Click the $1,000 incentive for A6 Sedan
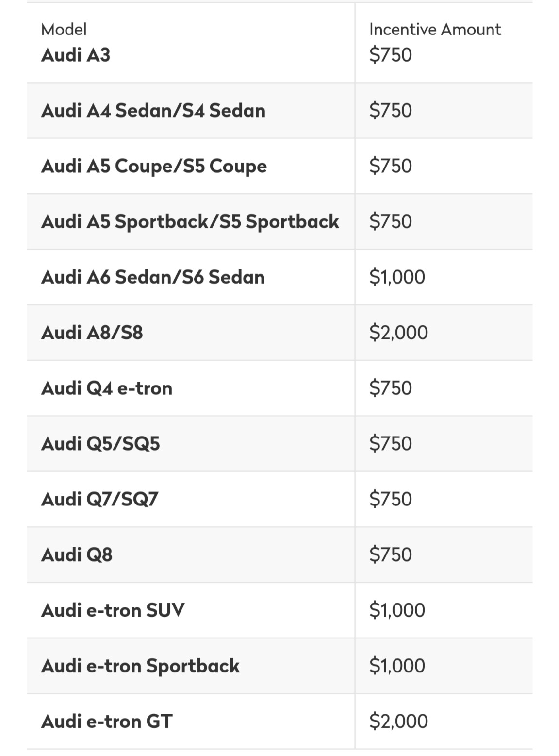Image resolution: width=559 pixels, height=756 pixels. (397, 277)
